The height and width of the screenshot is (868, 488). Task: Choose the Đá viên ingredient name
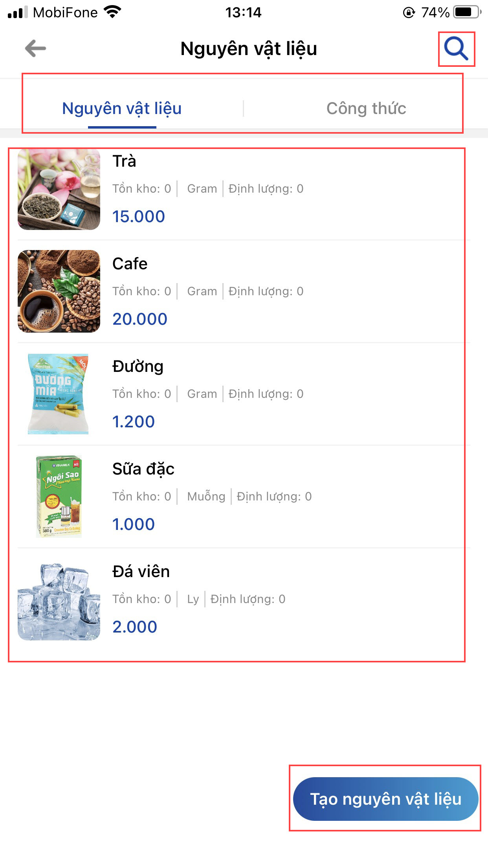141,572
